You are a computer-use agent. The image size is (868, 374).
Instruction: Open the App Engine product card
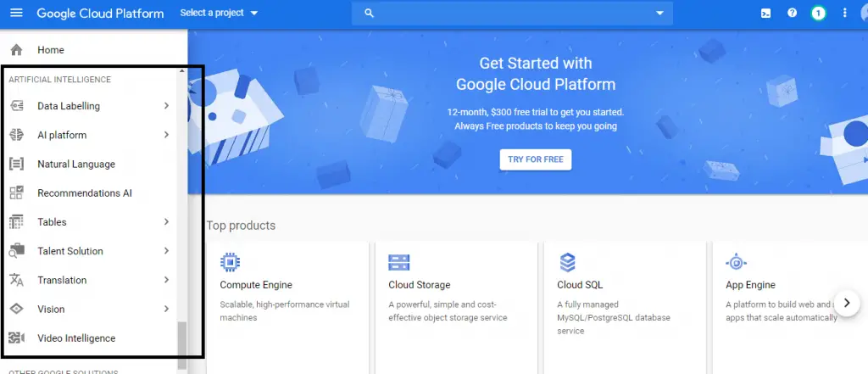(x=790, y=308)
